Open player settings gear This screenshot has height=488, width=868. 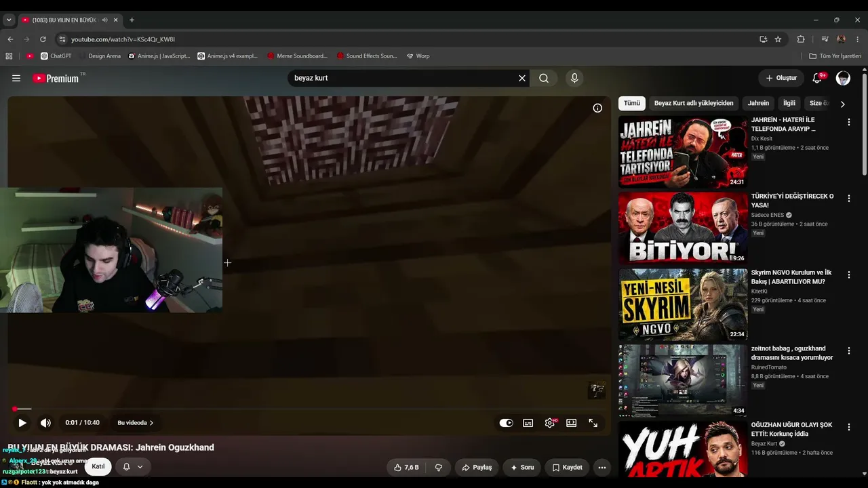550,423
